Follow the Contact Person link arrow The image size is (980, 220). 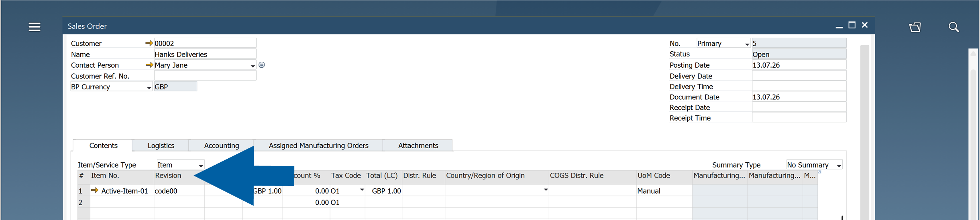pyautogui.click(x=149, y=65)
